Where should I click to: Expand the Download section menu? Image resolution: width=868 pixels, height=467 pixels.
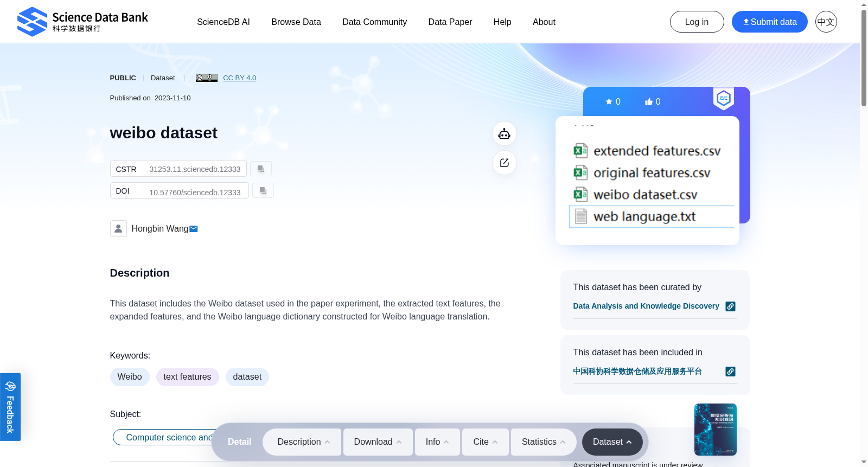pyautogui.click(x=378, y=442)
